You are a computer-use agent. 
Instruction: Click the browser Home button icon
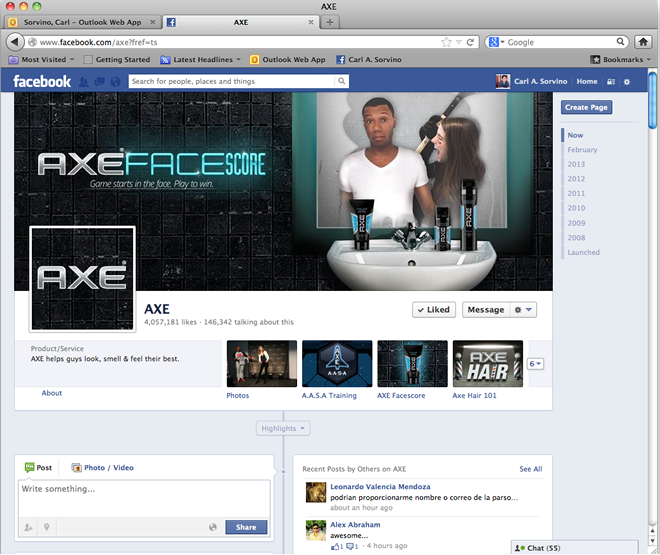tap(644, 42)
